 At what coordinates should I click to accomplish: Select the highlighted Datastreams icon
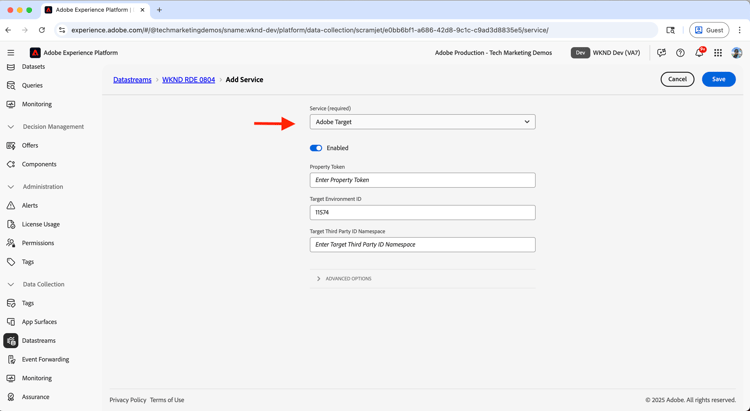[x=11, y=341]
